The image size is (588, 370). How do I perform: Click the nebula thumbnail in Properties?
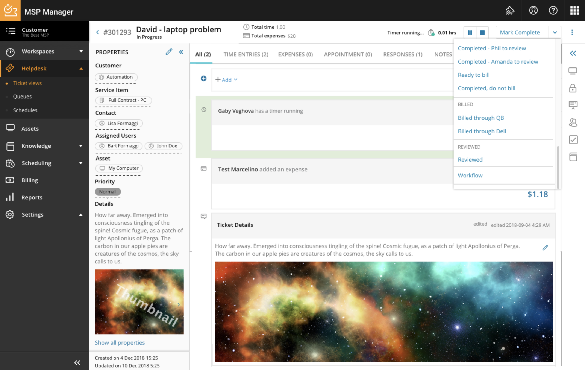[x=139, y=302]
